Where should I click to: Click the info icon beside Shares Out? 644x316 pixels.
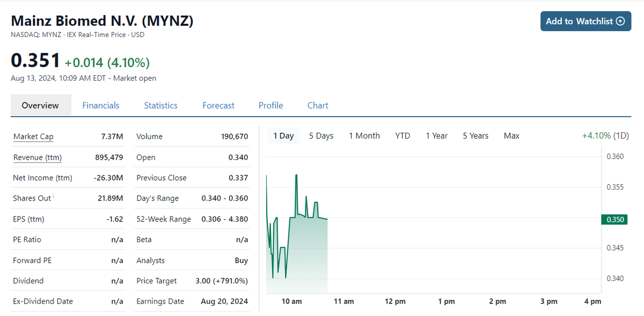click(x=54, y=196)
